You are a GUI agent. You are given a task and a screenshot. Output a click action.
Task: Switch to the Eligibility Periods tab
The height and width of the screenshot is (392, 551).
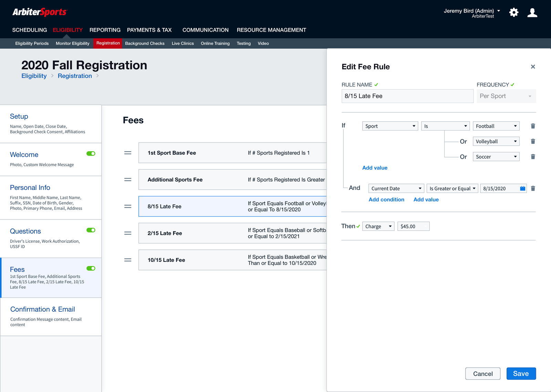point(32,43)
